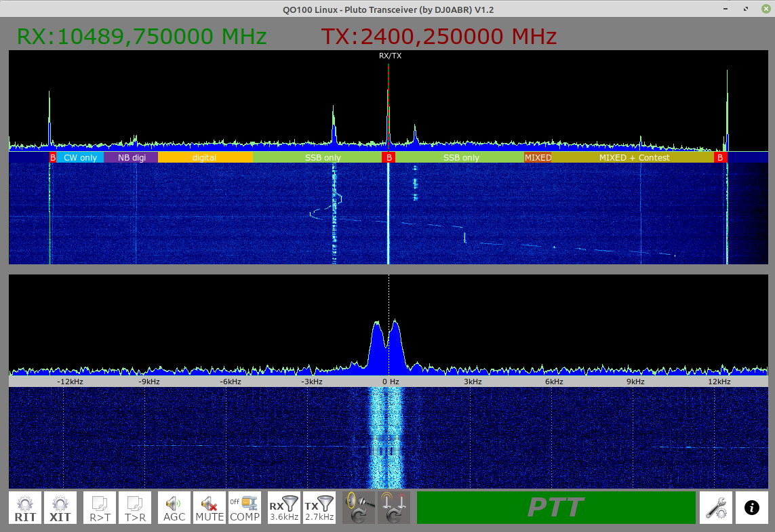The image size is (775, 532).
Task: Toggle the RIT button
Action: 25,508
